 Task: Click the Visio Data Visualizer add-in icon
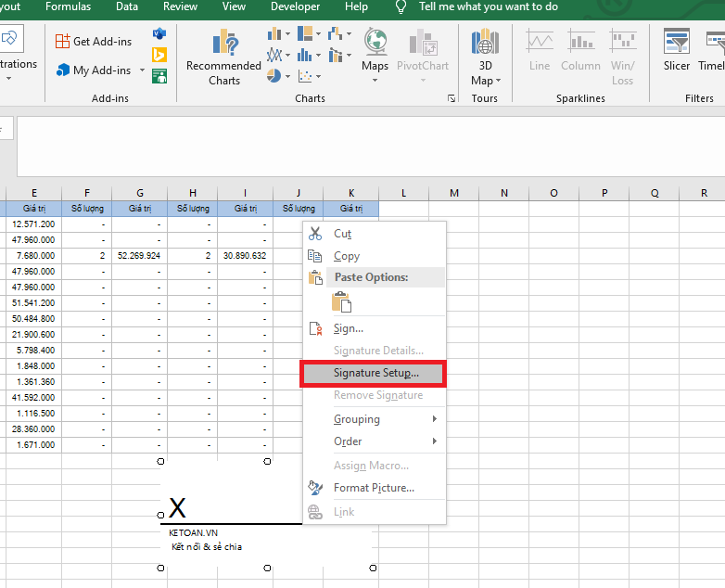159,35
